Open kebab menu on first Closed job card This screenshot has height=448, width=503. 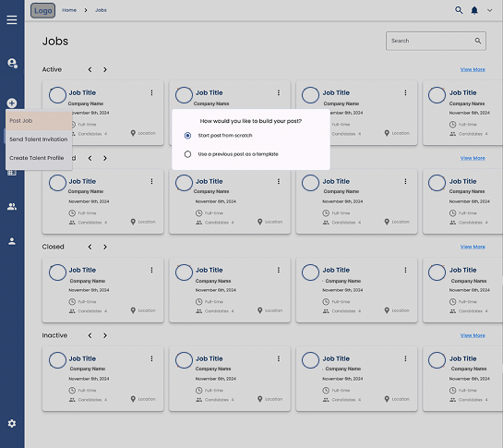coord(151,270)
